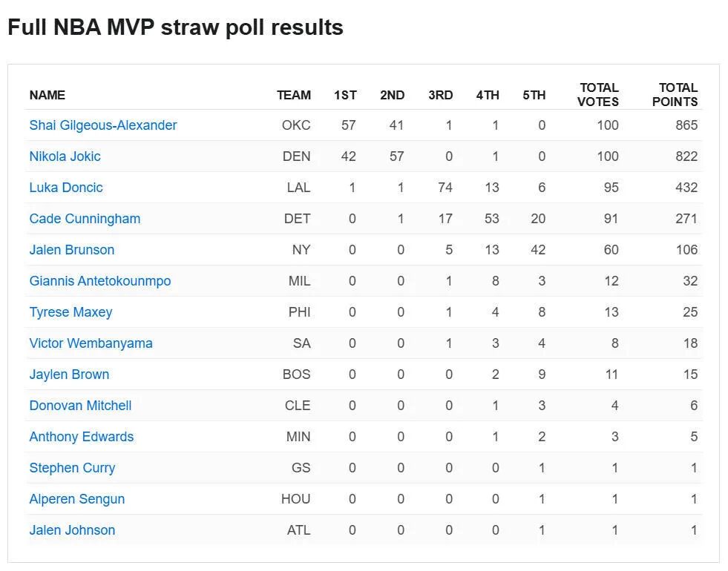Click the TOTAL VOTES column header
This screenshot has width=728, height=571.
598,95
